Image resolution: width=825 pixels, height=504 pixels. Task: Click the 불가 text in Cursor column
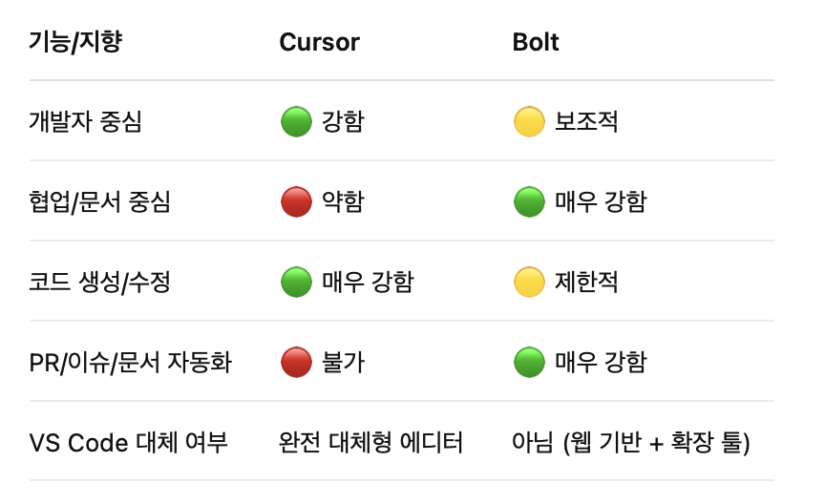tap(343, 362)
